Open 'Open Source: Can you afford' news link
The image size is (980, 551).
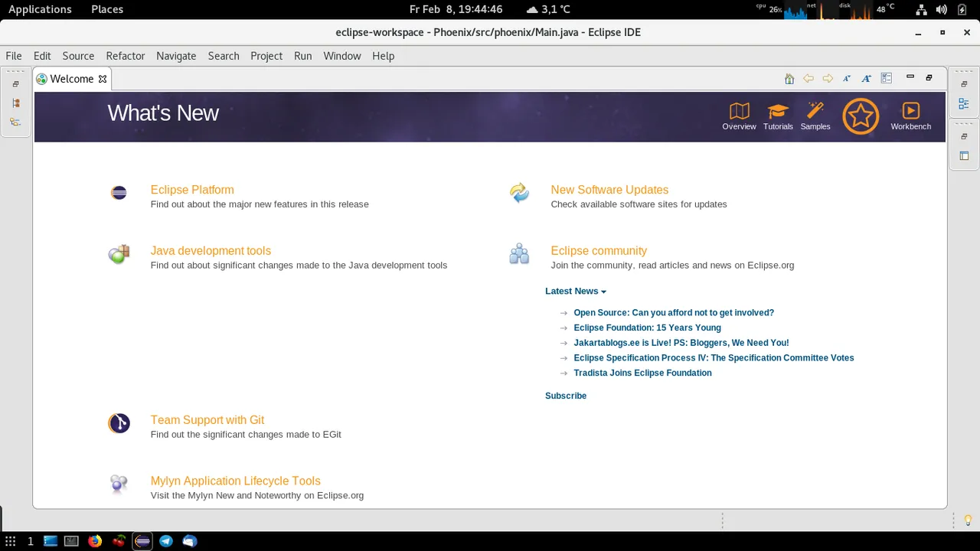[x=674, y=313]
